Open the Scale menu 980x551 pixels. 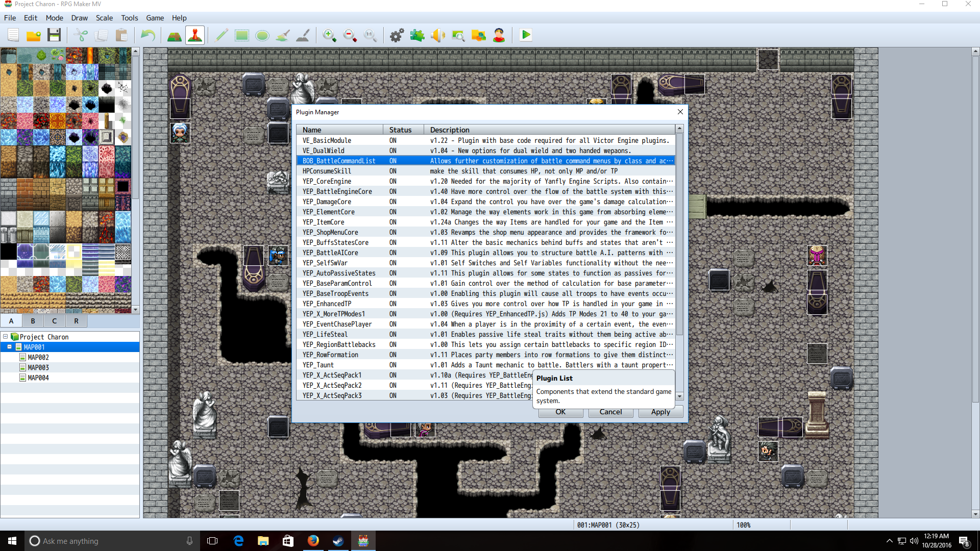105,18
